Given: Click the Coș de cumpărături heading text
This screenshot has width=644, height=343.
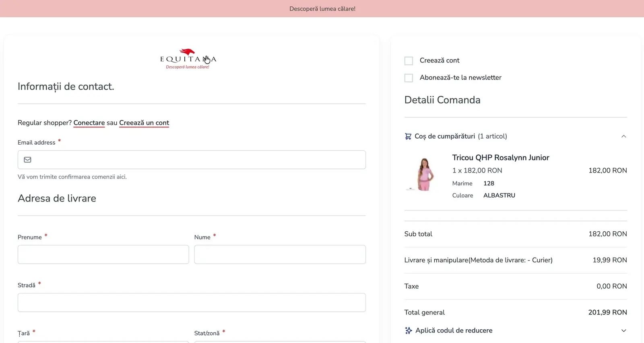Looking at the screenshot, I should tap(445, 136).
